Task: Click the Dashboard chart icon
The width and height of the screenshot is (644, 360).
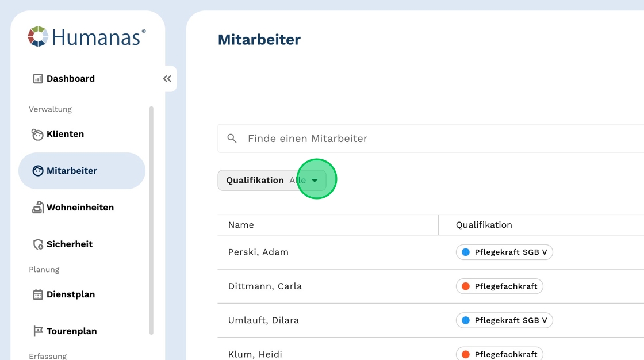Action: click(x=38, y=79)
